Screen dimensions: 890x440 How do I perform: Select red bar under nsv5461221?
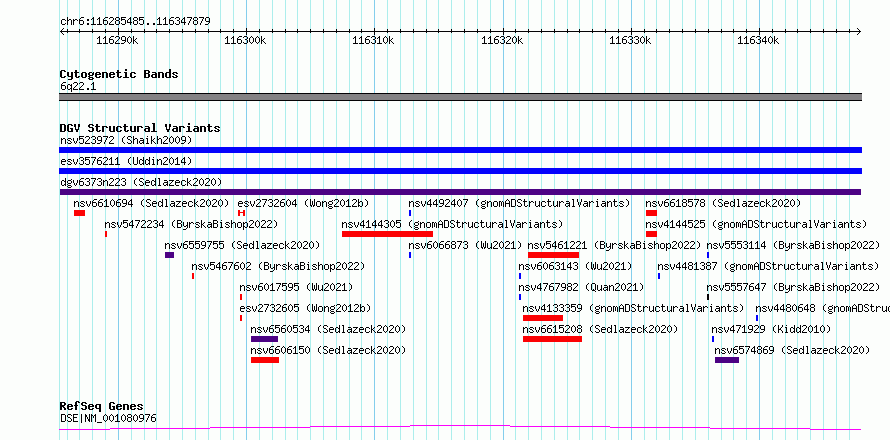[x=553, y=255]
